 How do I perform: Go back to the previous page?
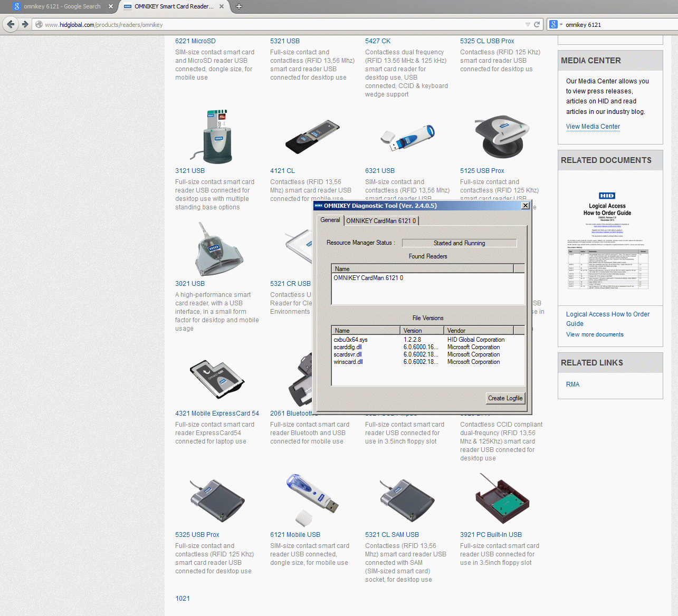click(x=11, y=24)
